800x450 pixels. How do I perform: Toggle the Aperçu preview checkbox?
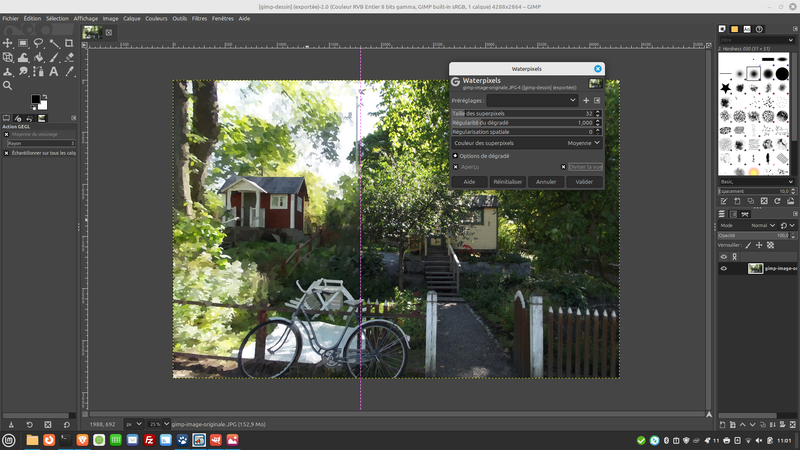coord(456,167)
